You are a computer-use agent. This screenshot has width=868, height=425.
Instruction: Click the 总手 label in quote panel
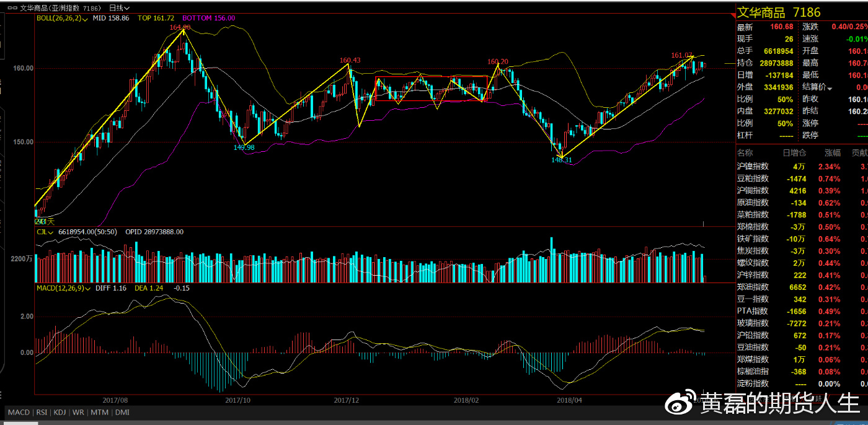click(745, 51)
